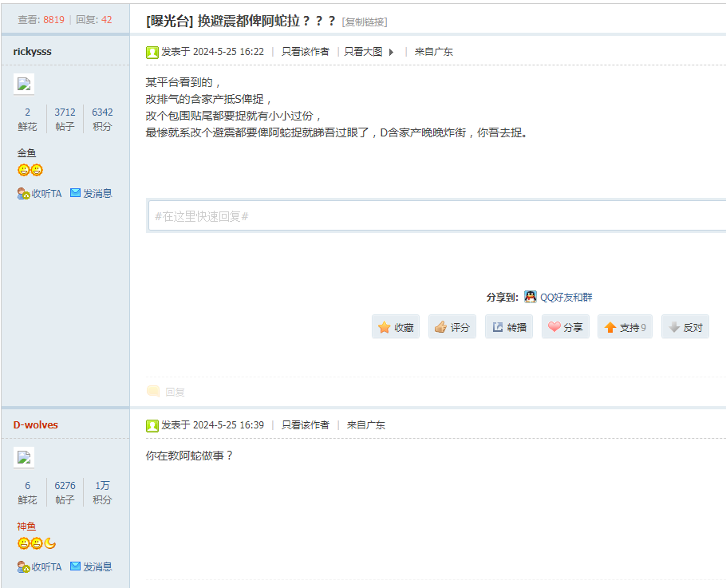The width and height of the screenshot is (726, 588).
Task: Open the D-wolves username profile link
Action: click(x=36, y=425)
